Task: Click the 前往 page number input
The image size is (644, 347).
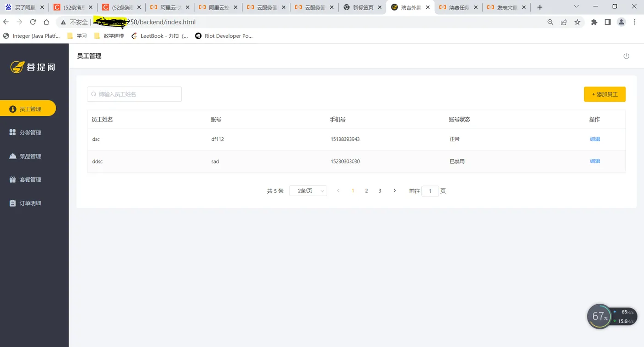Action: [x=430, y=191]
